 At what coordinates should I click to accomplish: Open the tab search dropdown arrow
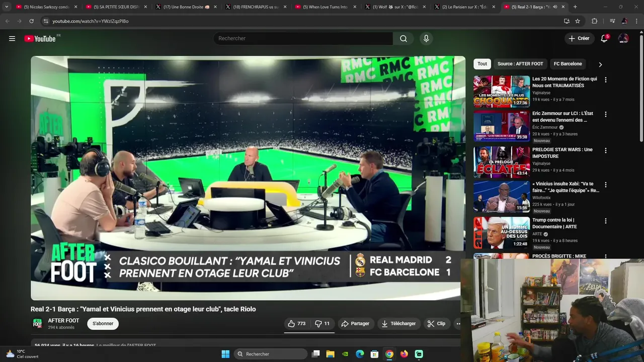pos(7,7)
